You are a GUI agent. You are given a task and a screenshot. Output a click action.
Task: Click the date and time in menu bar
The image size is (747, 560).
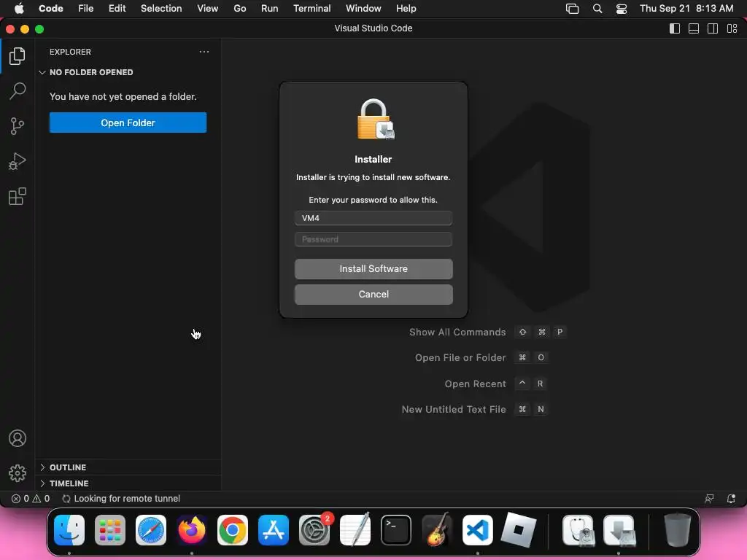tap(686, 9)
